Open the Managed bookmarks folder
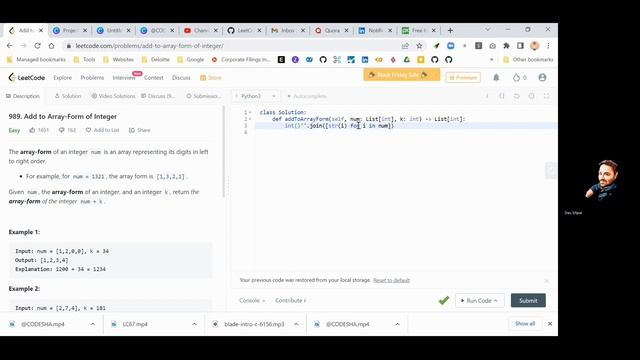Screen dimensions: 640x360 (36, 60)
